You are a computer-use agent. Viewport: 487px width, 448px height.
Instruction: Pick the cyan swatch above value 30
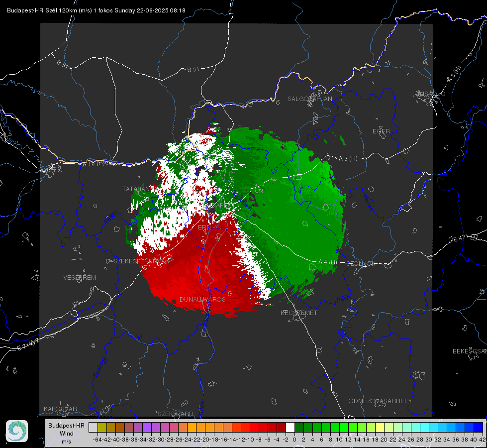click(425, 427)
